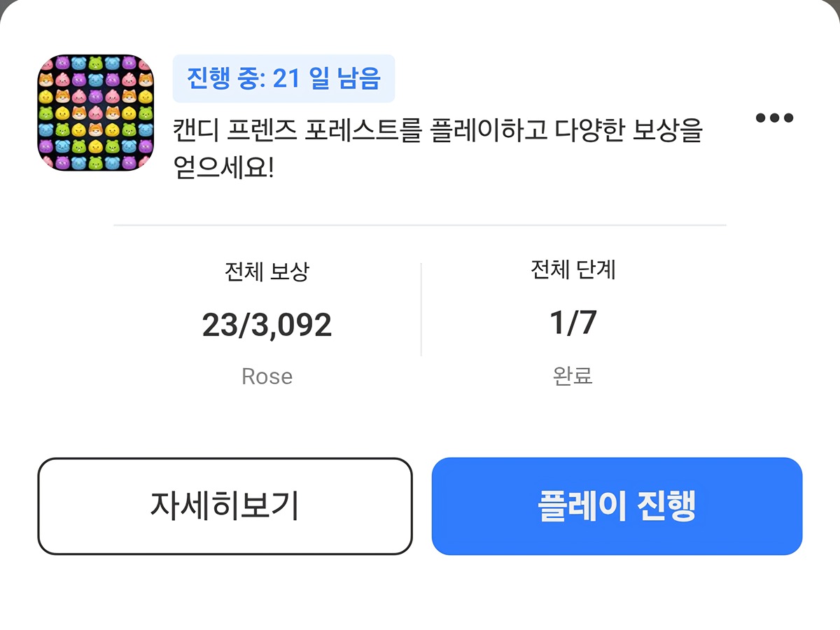
Task: Tap the '진행 중: 21 일 남음' status badge
Action: point(283,78)
